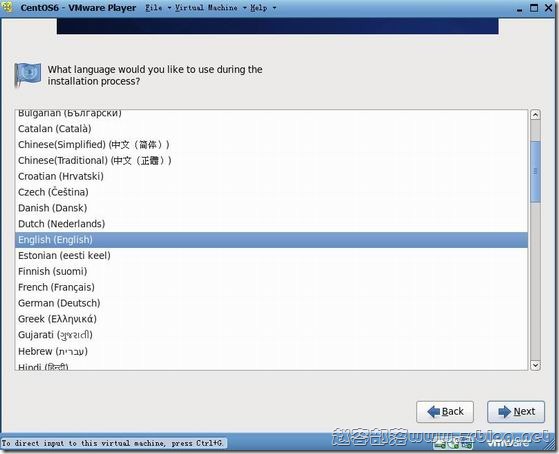This screenshot has height=454, width=559.
Task: Click the language list scroll up arrow
Action: 535,115
